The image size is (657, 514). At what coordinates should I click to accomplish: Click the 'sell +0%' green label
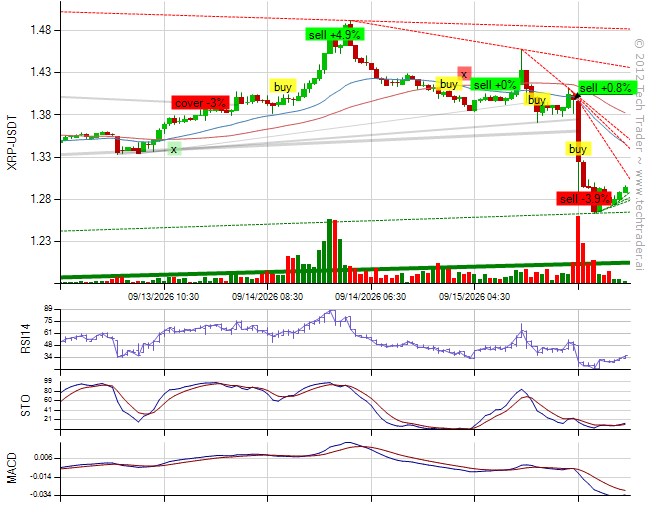tap(495, 84)
